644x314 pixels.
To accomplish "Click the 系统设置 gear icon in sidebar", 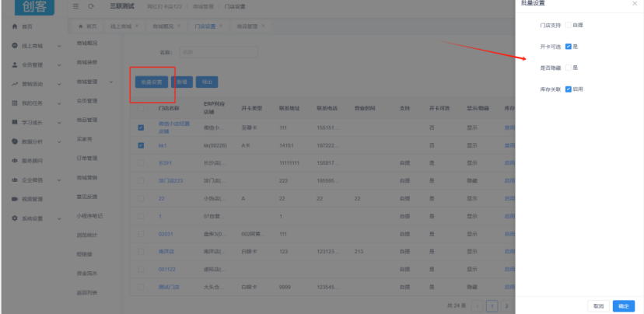I will click(15, 218).
